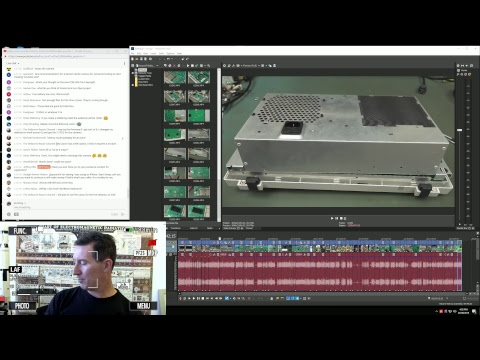Click copy snapshot to clipboard icon

pyautogui.click(x=270, y=66)
